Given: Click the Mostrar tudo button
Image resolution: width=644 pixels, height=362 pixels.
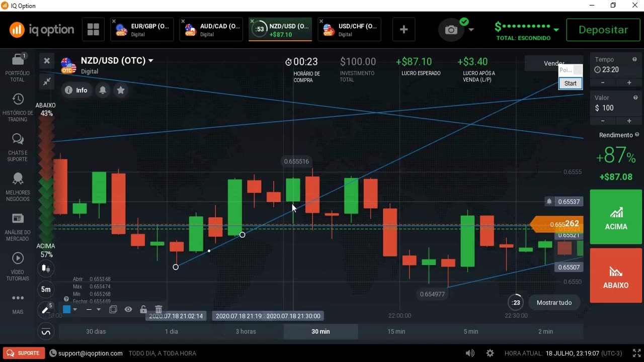Looking at the screenshot, I should point(554,303).
